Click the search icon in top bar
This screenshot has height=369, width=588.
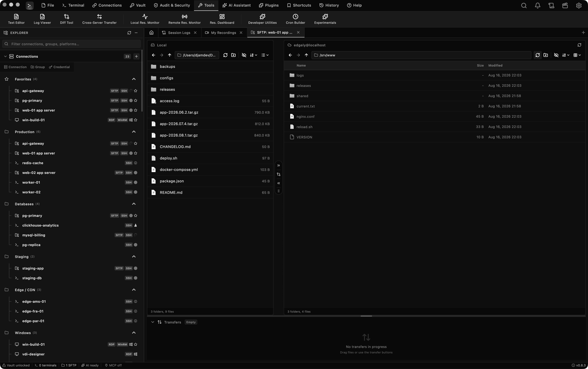(x=524, y=5)
